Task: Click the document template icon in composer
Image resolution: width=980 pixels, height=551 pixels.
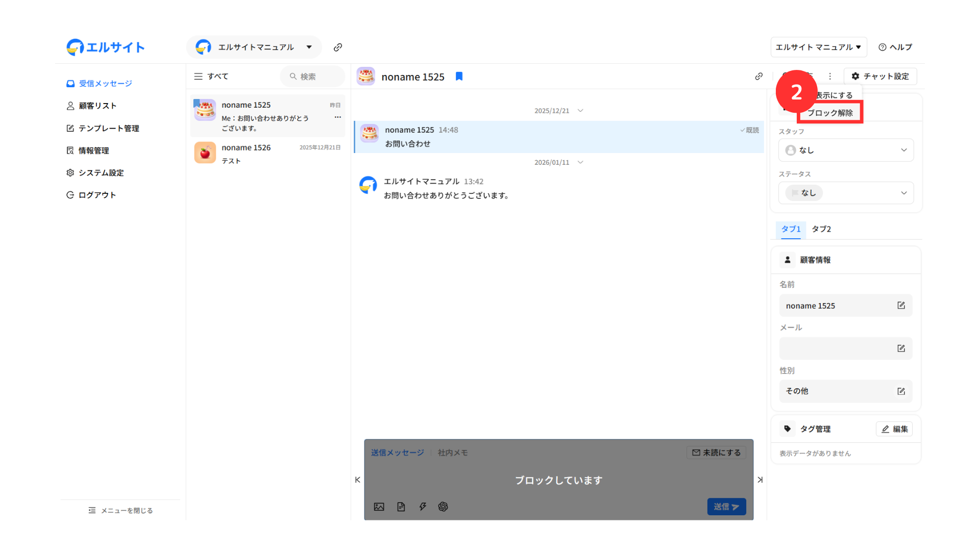Action: pyautogui.click(x=401, y=507)
